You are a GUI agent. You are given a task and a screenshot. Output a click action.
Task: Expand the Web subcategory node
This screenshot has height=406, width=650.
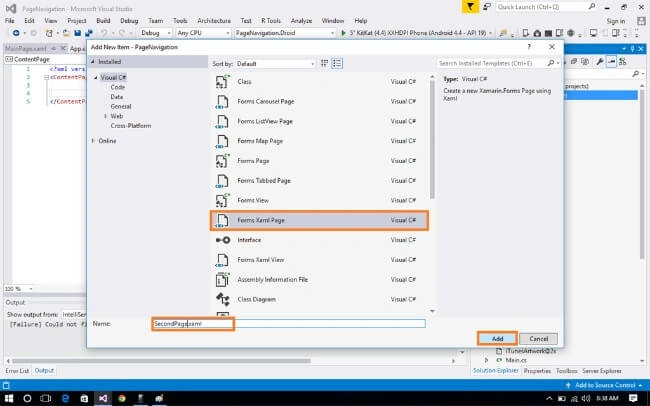[x=105, y=117]
